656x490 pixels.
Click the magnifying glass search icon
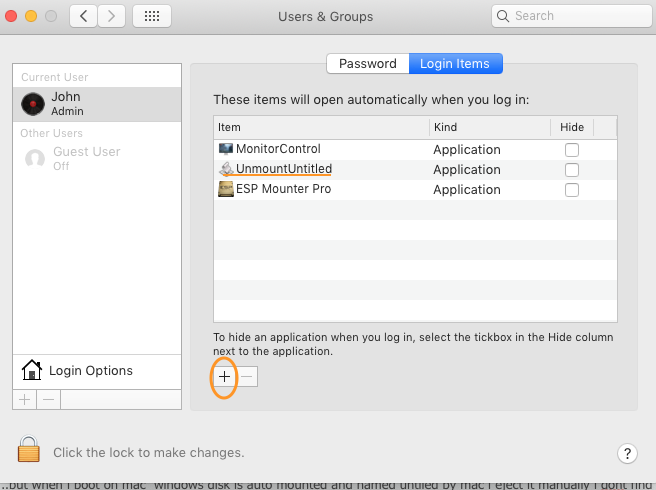[502, 16]
